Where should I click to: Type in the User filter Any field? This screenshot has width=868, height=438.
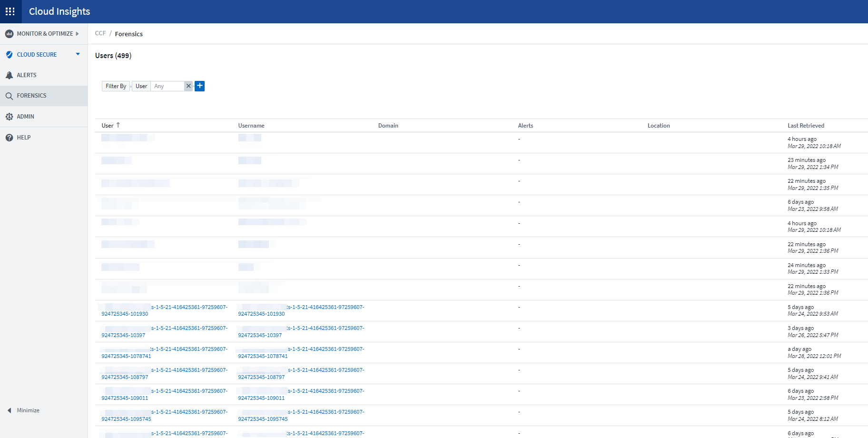click(168, 86)
